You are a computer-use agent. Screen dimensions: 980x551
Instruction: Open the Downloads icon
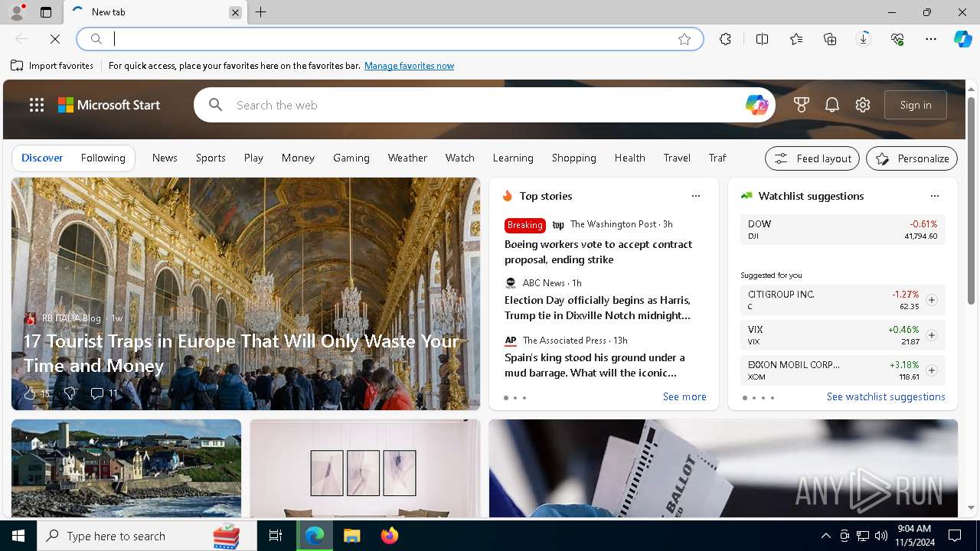coord(864,39)
